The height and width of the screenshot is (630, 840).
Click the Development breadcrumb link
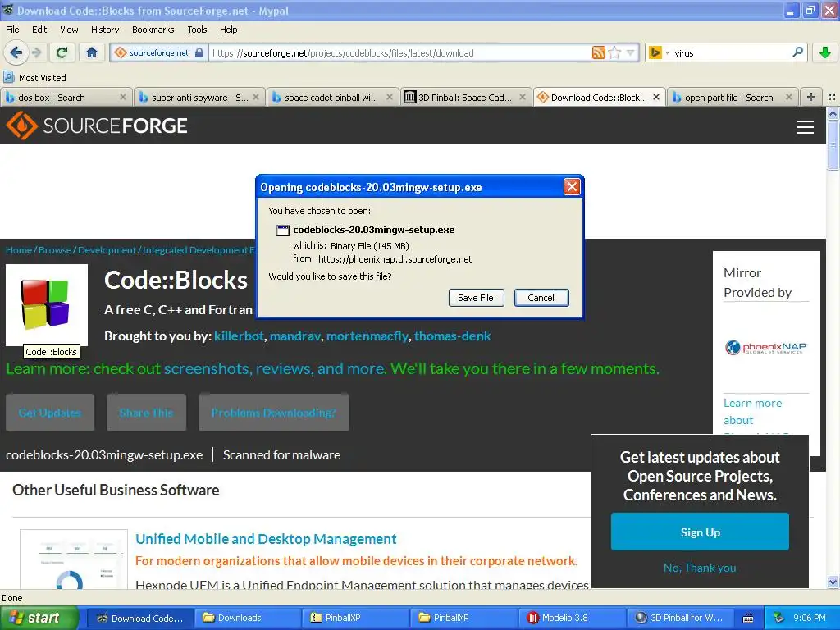pyautogui.click(x=107, y=250)
